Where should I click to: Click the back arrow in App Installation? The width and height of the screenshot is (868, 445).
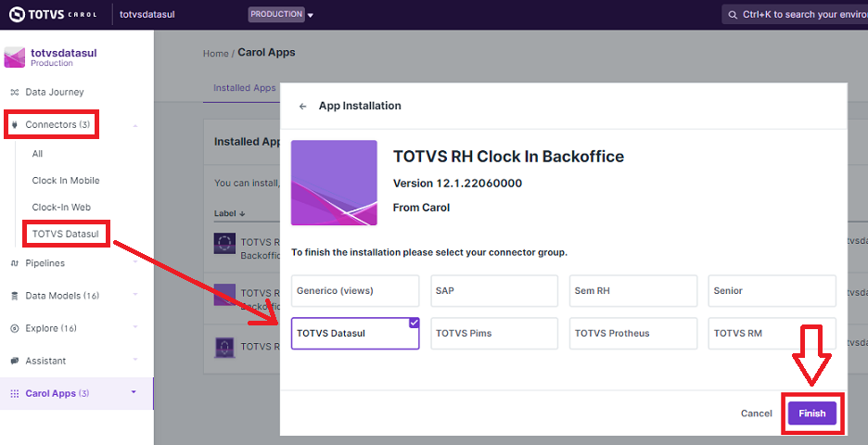303,107
